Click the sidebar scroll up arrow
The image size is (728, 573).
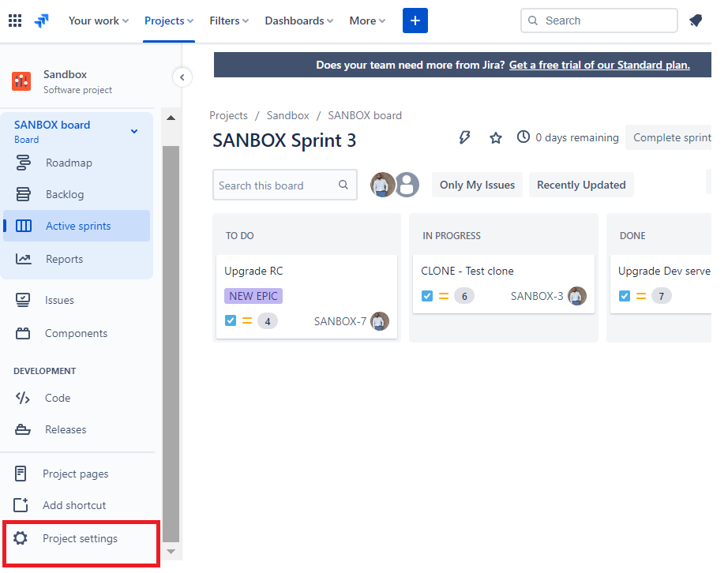[x=171, y=118]
